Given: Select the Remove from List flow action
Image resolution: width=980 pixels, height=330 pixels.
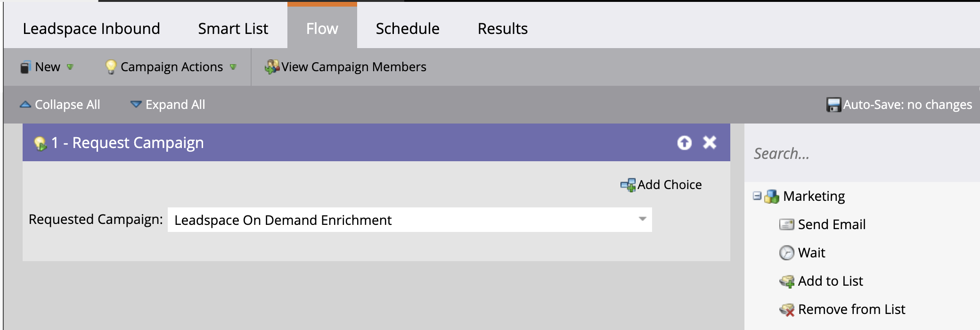Looking at the screenshot, I should (x=842, y=309).
